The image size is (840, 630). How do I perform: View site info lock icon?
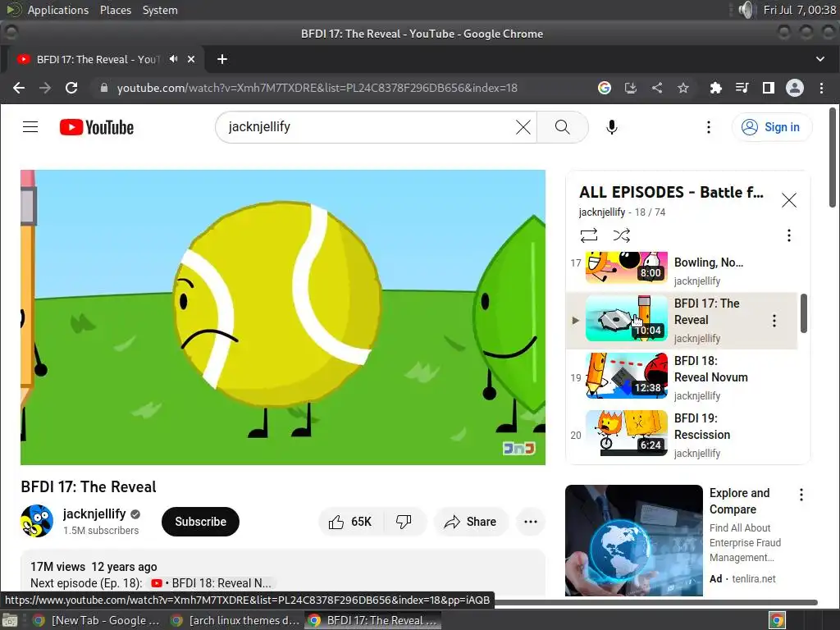tap(104, 88)
